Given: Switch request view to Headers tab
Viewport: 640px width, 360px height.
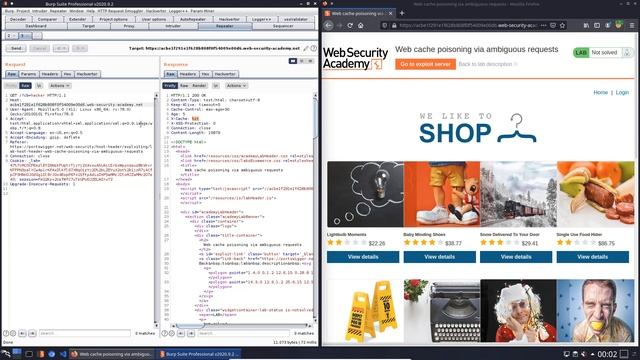Looking at the screenshot, I should pos(50,74).
